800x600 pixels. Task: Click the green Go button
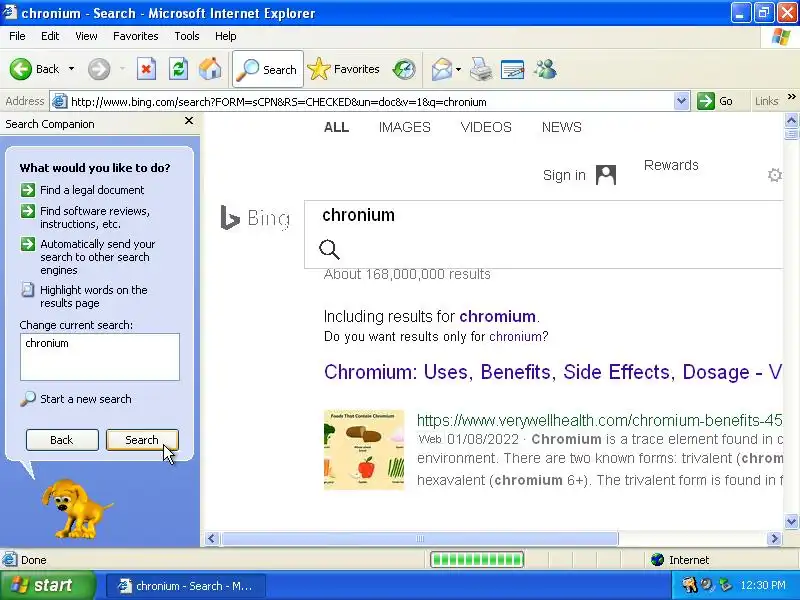click(715, 101)
